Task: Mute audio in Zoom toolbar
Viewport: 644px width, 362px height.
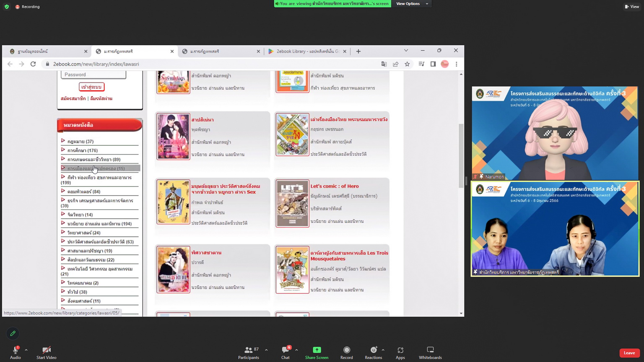Action: 16,353
